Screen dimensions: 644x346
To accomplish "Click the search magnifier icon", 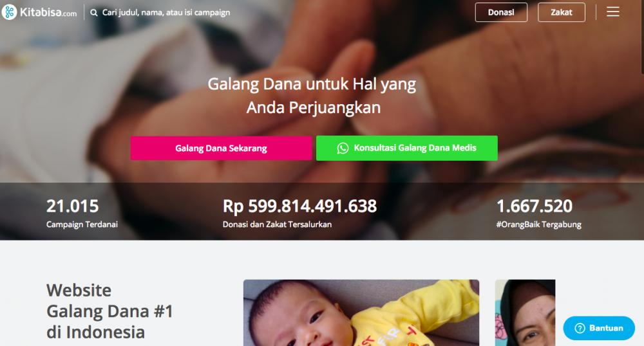I will tap(94, 13).
